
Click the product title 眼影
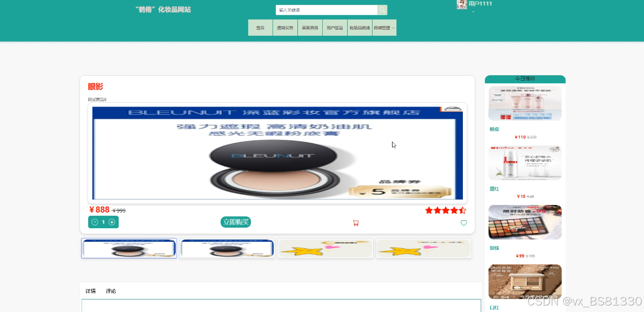pyautogui.click(x=95, y=87)
